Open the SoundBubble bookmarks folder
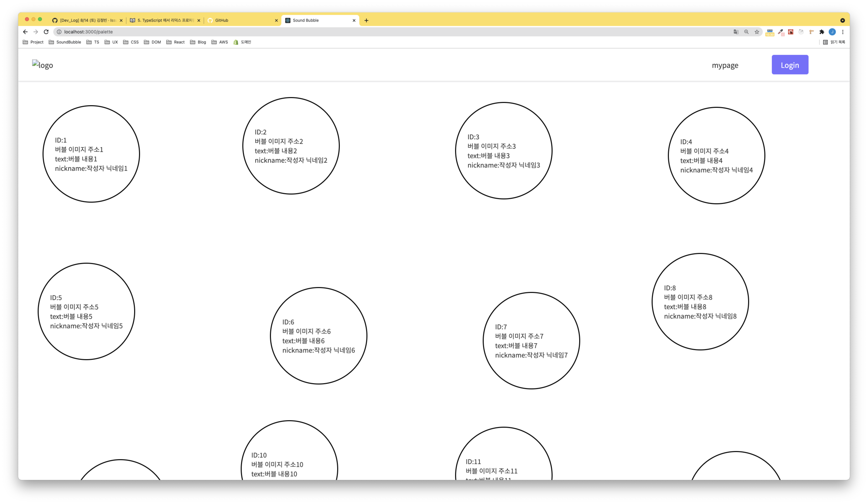The width and height of the screenshot is (868, 504). (x=65, y=42)
